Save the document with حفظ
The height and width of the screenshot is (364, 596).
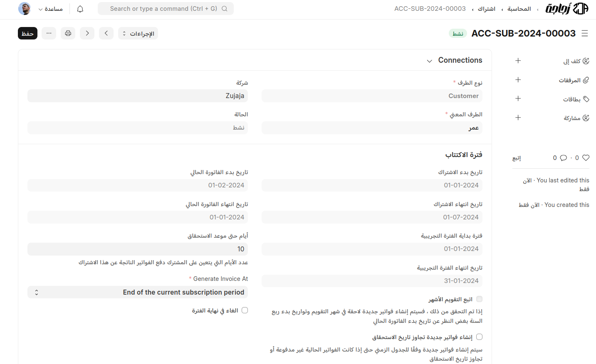27,33
